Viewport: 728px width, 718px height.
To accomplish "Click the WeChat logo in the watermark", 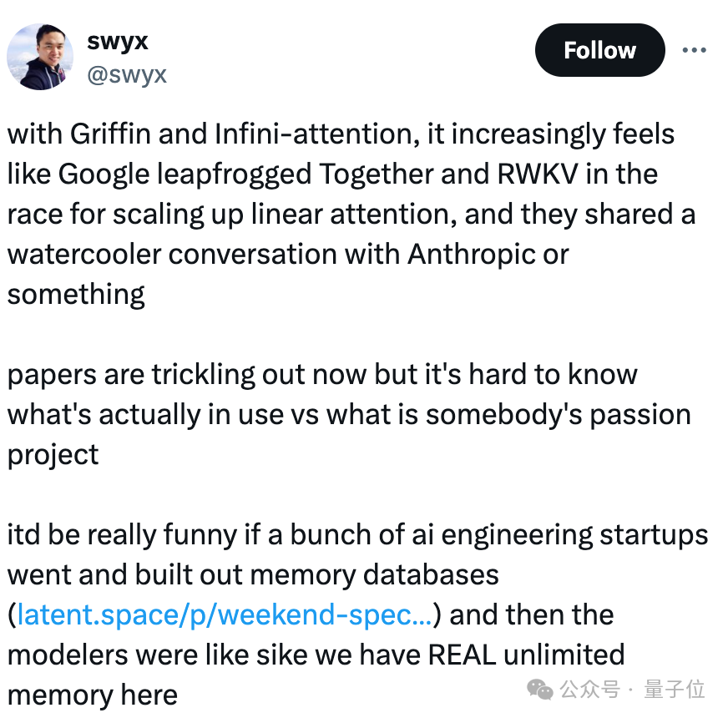I will pos(539,690).
